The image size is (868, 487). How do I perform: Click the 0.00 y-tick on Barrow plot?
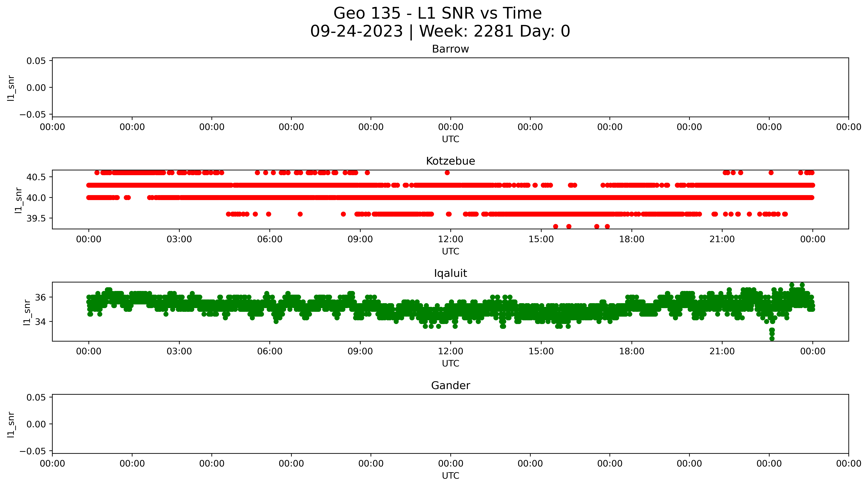[x=36, y=88]
